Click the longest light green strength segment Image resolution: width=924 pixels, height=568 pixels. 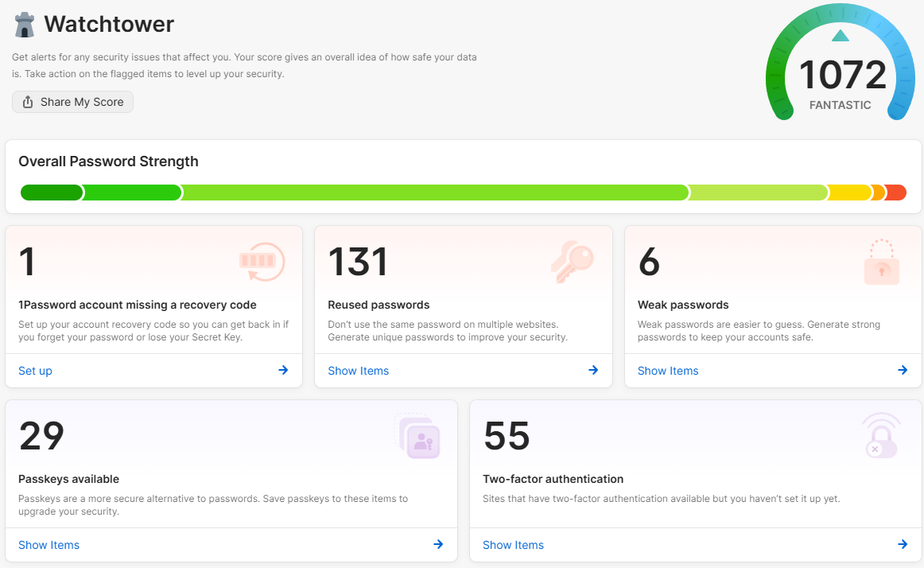pos(435,193)
